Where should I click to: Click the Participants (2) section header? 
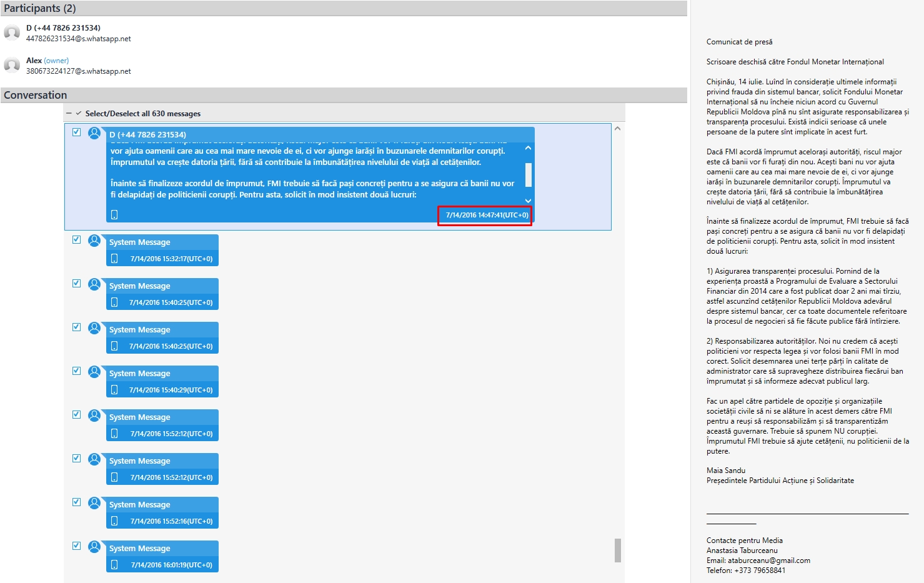tap(40, 8)
